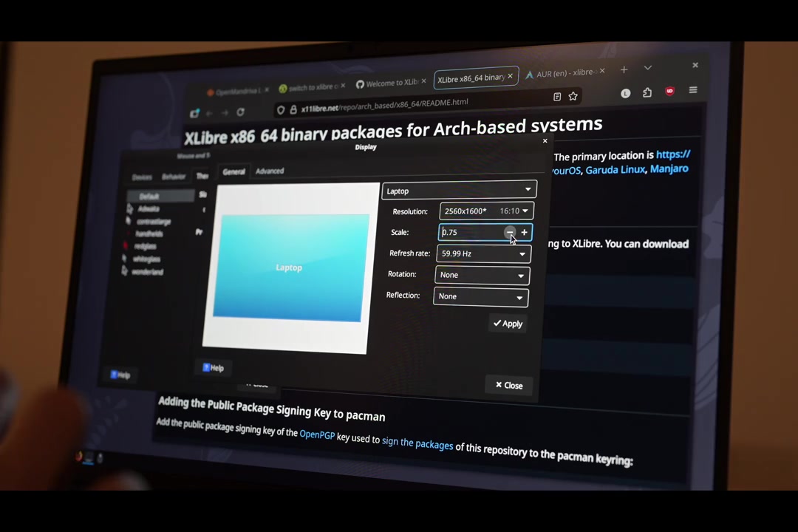This screenshot has height=532, width=798.
Task: Apply the display settings
Action: (x=508, y=324)
